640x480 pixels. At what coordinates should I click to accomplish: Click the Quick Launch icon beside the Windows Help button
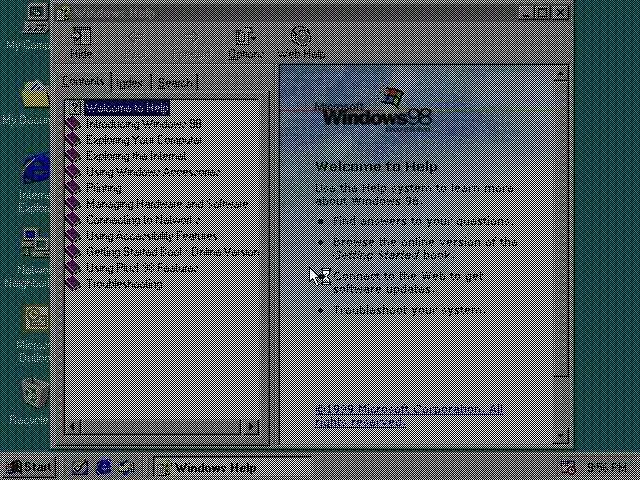127,467
